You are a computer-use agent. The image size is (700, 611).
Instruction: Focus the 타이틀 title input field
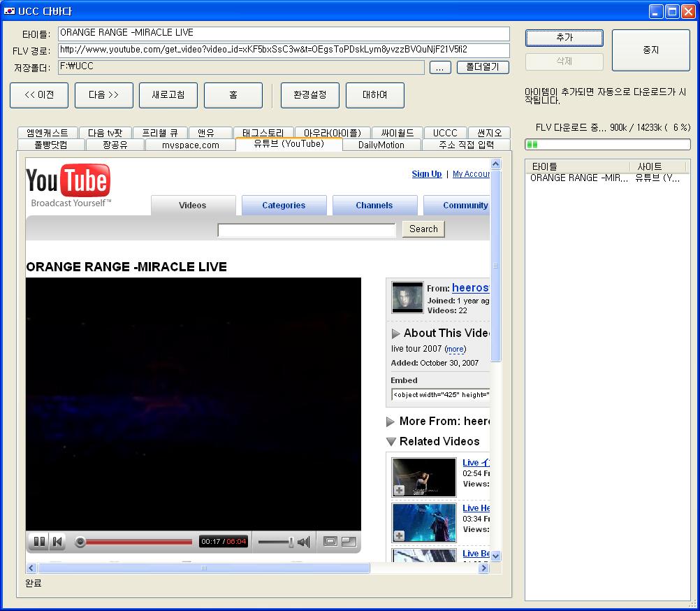[x=284, y=34]
